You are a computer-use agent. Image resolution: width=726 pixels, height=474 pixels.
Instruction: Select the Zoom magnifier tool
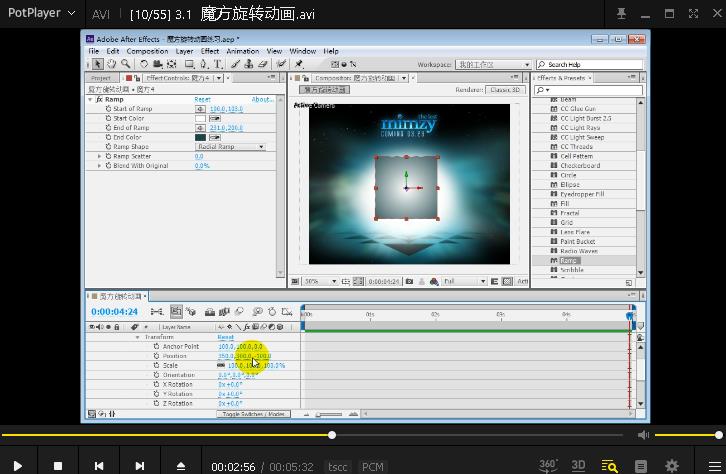pyautogui.click(x=125, y=64)
